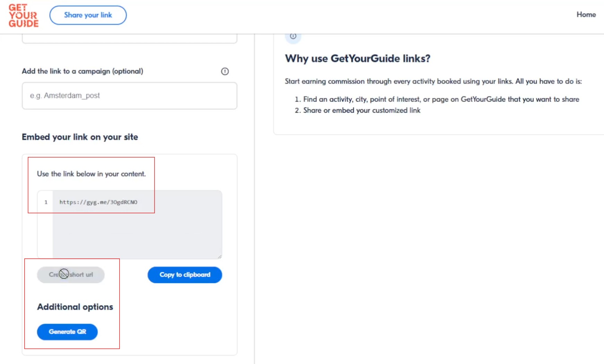Viewport: 604px width, 364px height.
Task: Open the Home menu item
Action: 586,15
